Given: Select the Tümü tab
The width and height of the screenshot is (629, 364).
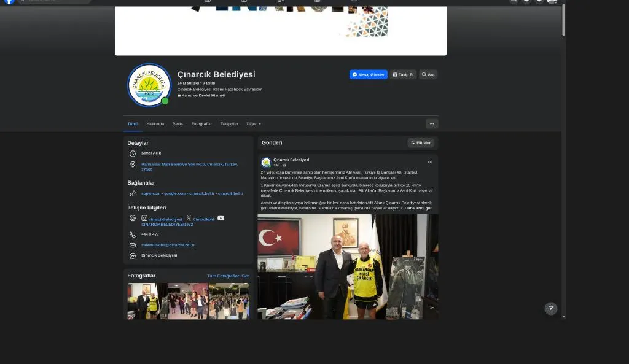Looking at the screenshot, I should pos(133,124).
